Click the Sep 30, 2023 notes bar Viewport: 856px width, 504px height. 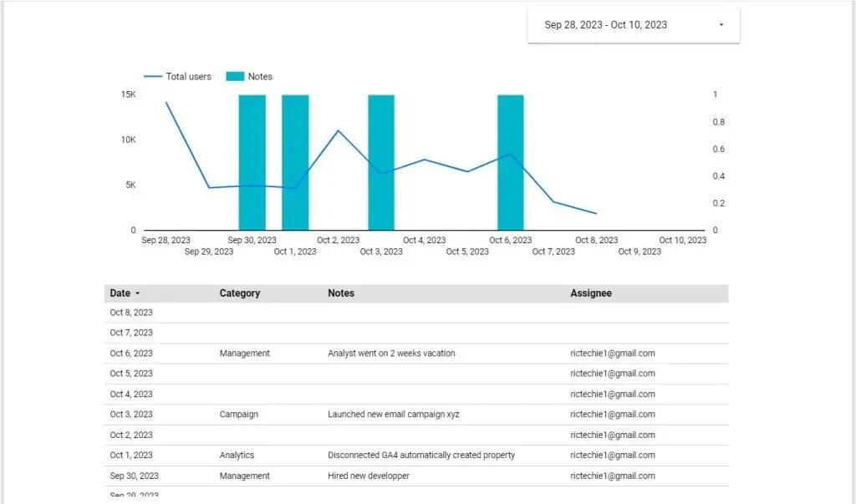252,162
